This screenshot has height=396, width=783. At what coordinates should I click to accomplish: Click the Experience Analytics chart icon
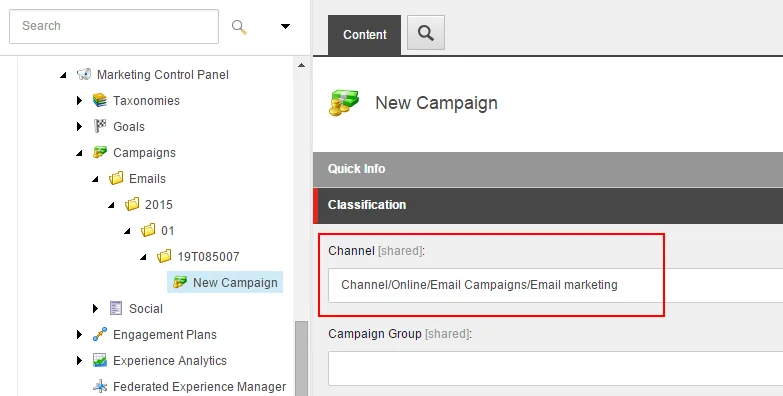pyautogui.click(x=100, y=361)
